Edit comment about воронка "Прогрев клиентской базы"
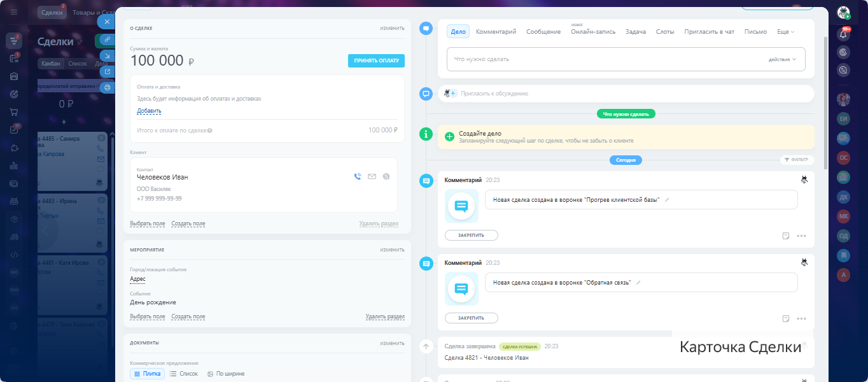The height and width of the screenshot is (382, 868). (x=667, y=199)
